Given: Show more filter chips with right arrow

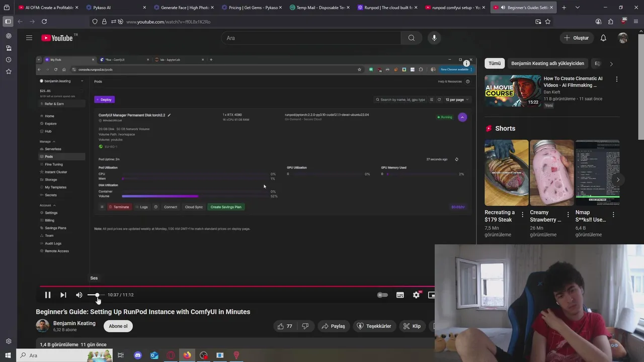Looking at the screenshot, I should coord(611,64).
